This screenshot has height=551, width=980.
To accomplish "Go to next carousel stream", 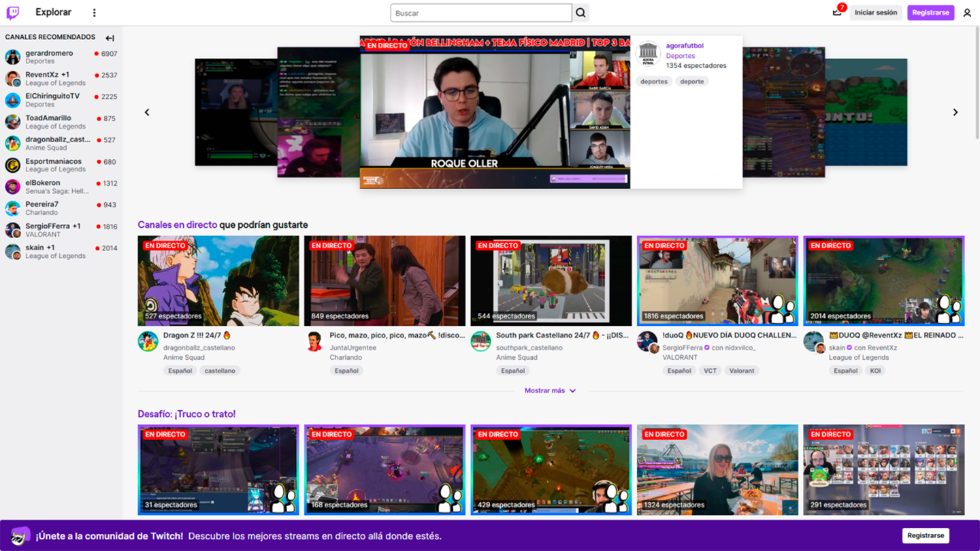I will click(955, 112).
